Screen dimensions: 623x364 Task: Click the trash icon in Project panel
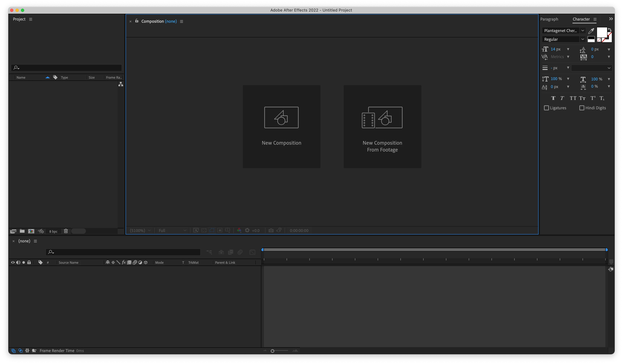click(66, 231)
